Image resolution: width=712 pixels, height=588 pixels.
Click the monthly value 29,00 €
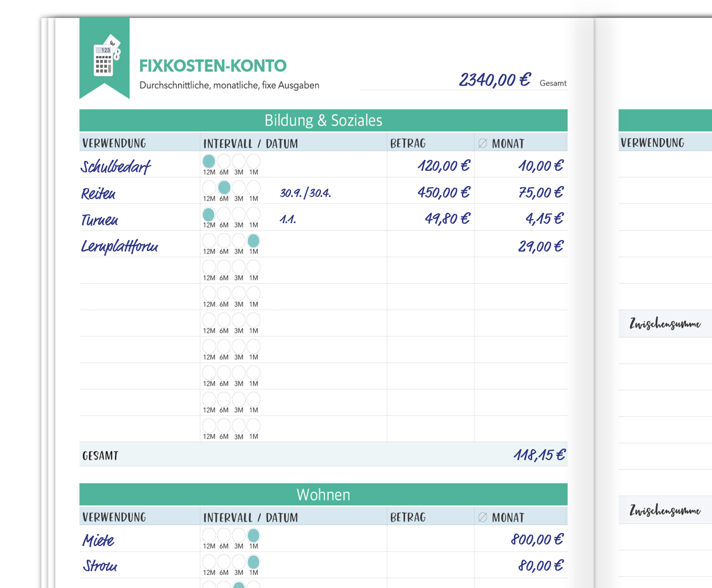(541, 246)
